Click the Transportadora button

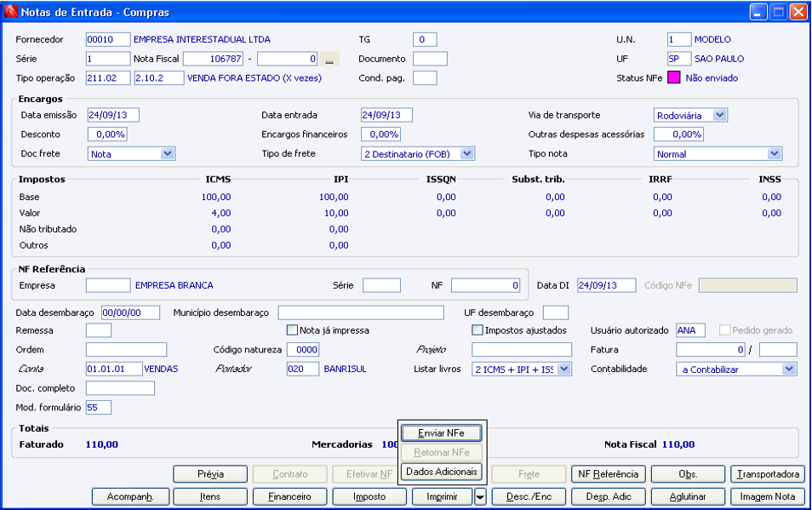(767, 473)
